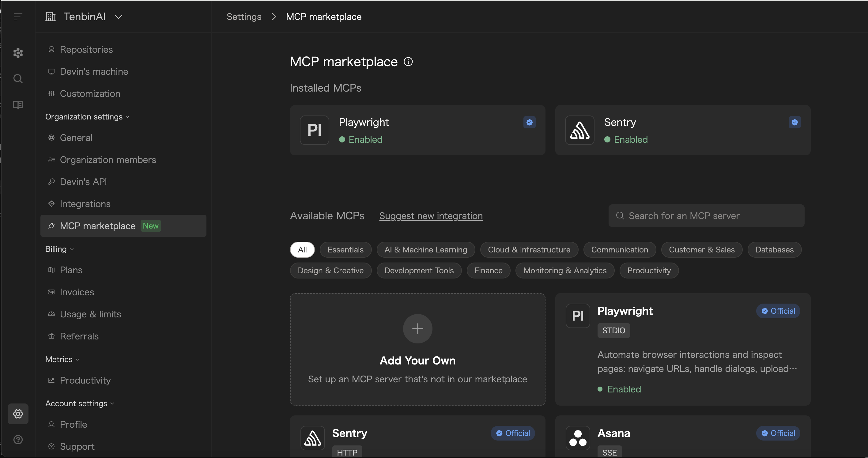Click the info icon beside MCP marketplace heading
This screenshot has width=868, height=458.
click(x=408, y=62)
